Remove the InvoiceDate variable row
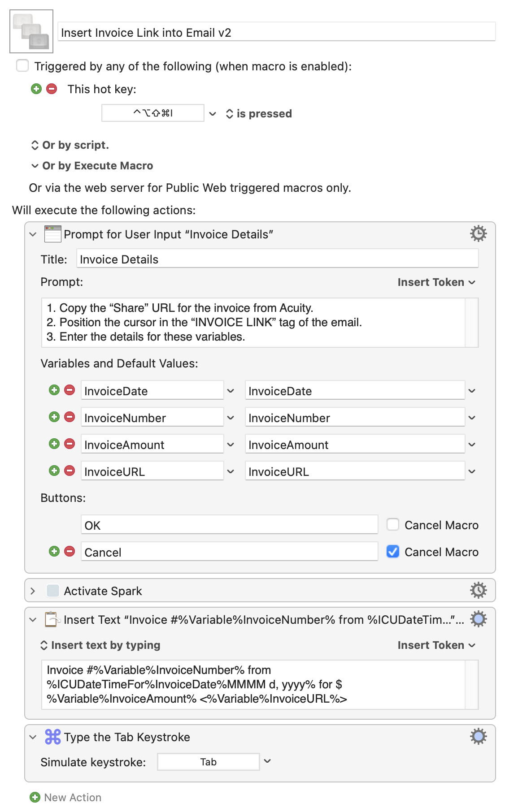This screenshot has height=812, width=505. pyautogui.click(x=70, y=390)
